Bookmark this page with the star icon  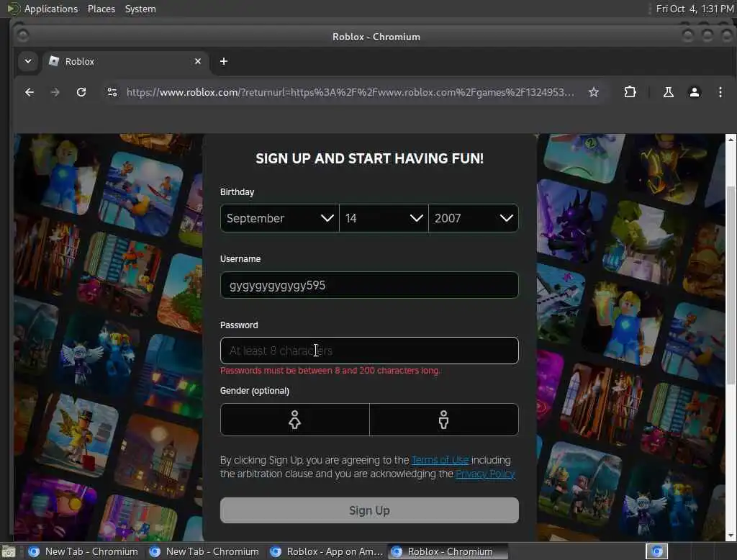(594, 92)
